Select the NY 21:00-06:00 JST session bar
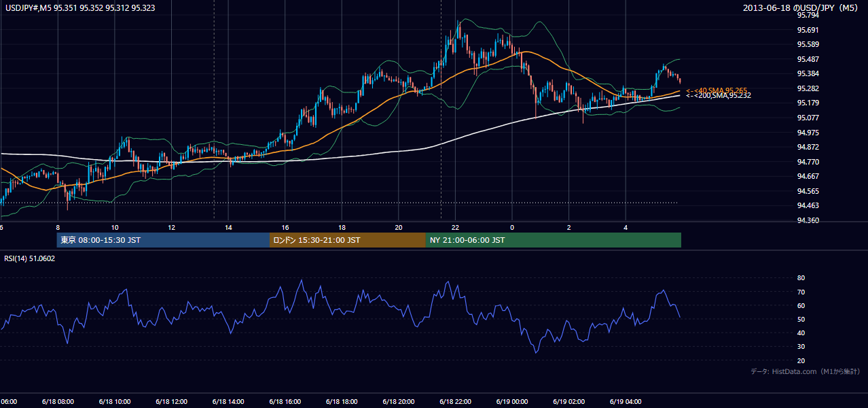 553,240
